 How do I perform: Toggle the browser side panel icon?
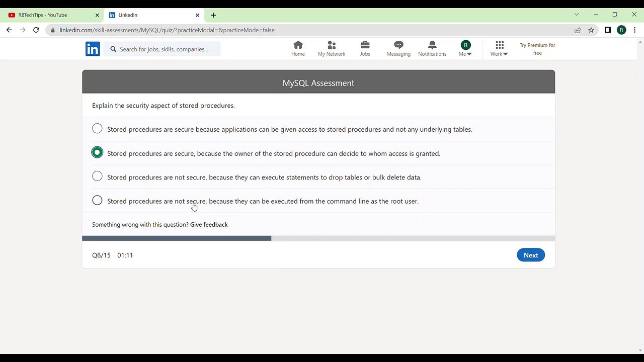click(x=608, y=30)
